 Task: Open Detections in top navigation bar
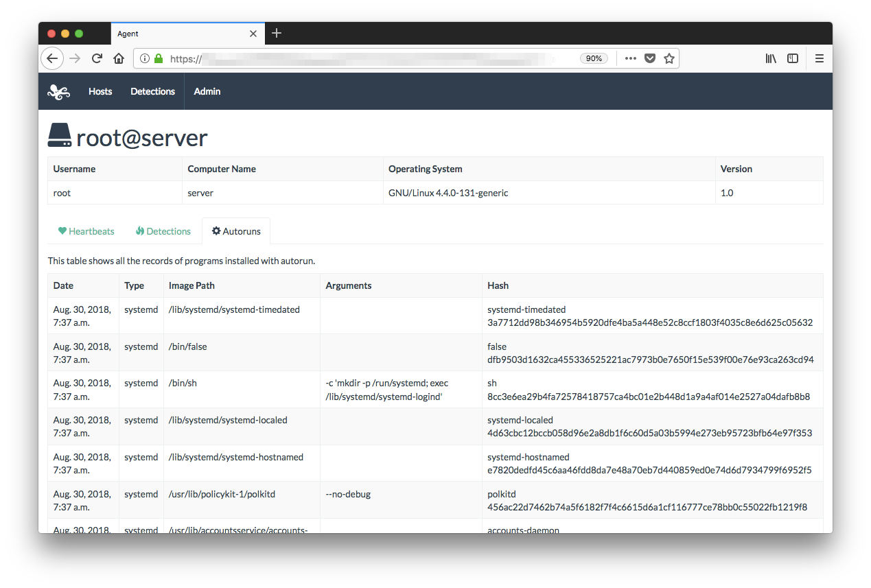pyautogui.click(x=152, y=91)
